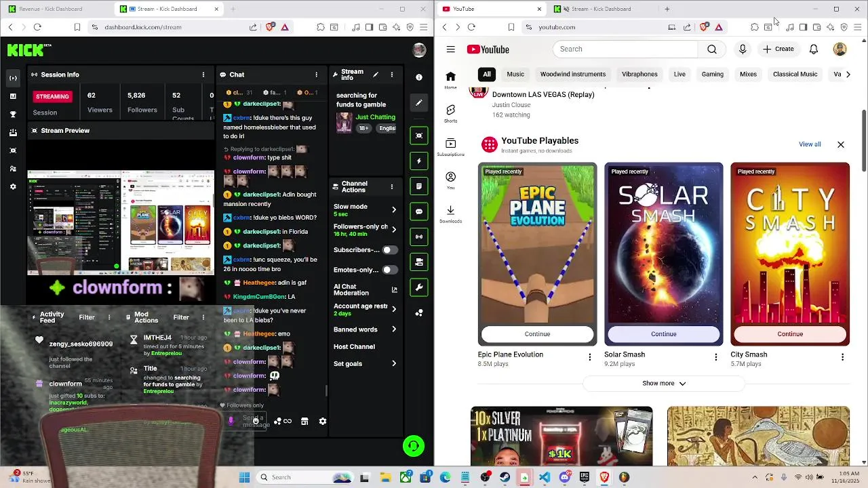Expand the Account age restriction chevron
868x488 pixels.
[394, 309]
